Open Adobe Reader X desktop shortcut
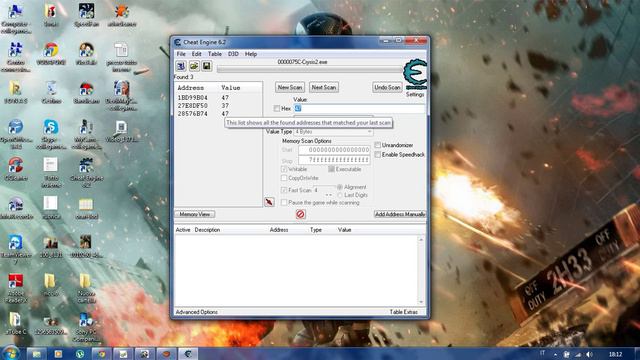 pyautogui.click(x=16, y=288)
